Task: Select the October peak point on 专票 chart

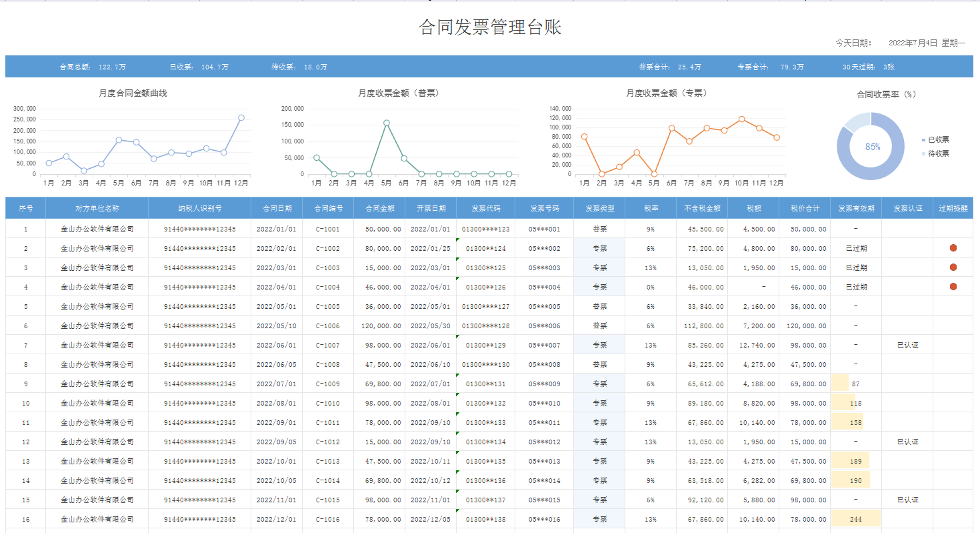Action: (741, 119)
